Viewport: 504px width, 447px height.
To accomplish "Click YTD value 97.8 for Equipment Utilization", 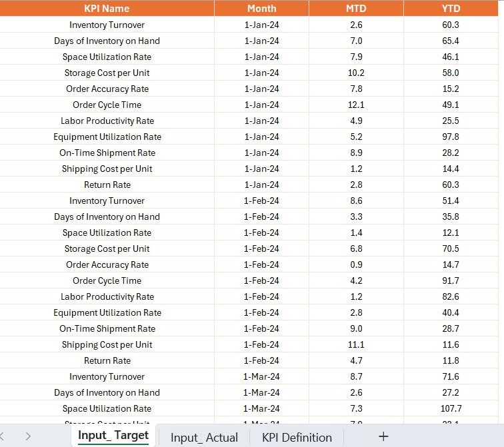I will coord(451,137).
